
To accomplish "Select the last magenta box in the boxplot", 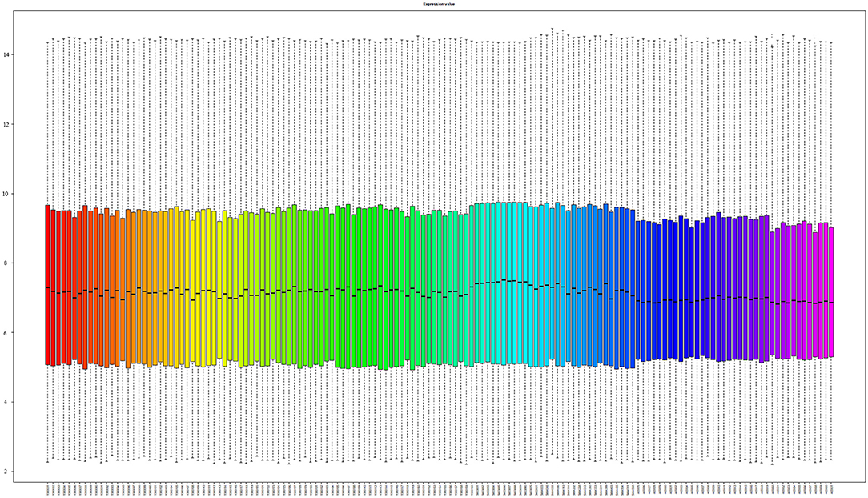I will 831,292.
